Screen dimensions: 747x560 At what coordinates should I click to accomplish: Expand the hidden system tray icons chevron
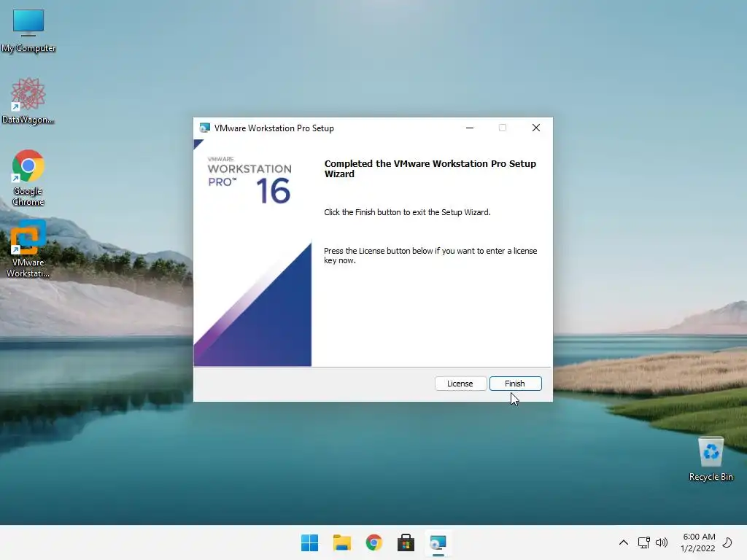[623, 542]
